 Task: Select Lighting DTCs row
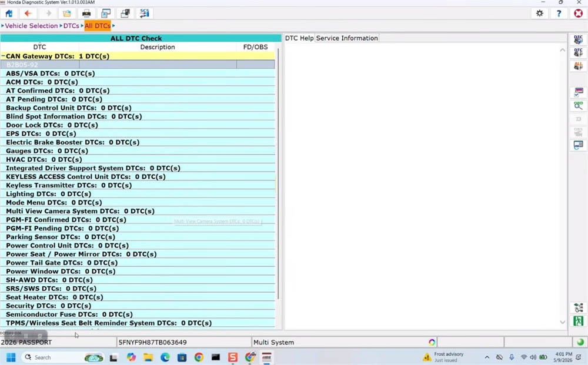click(138, 194)
